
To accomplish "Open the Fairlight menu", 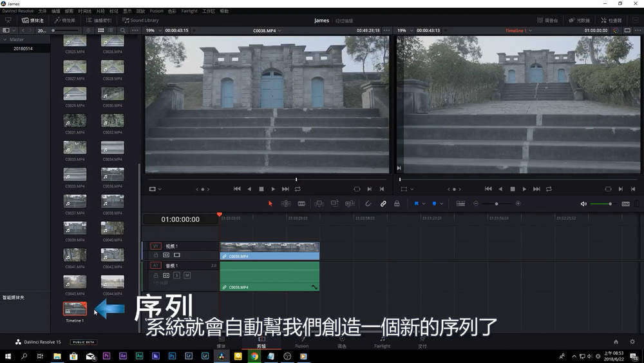I will (189, 11).
